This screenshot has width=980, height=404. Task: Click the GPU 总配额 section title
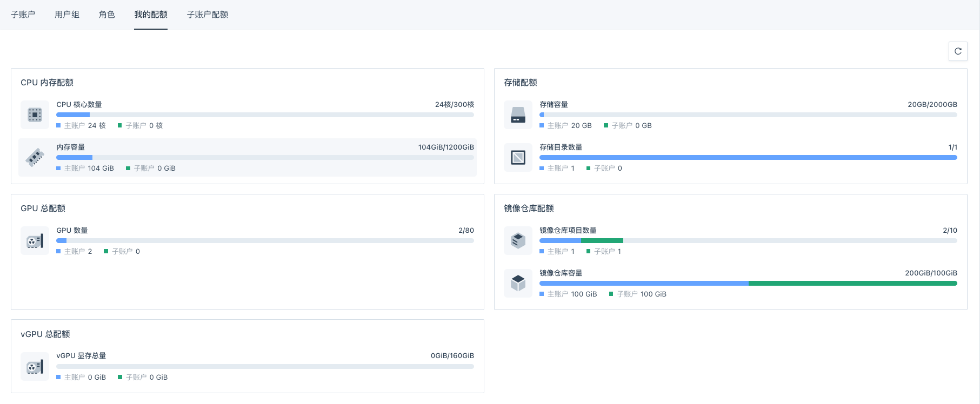click(43, 208)
